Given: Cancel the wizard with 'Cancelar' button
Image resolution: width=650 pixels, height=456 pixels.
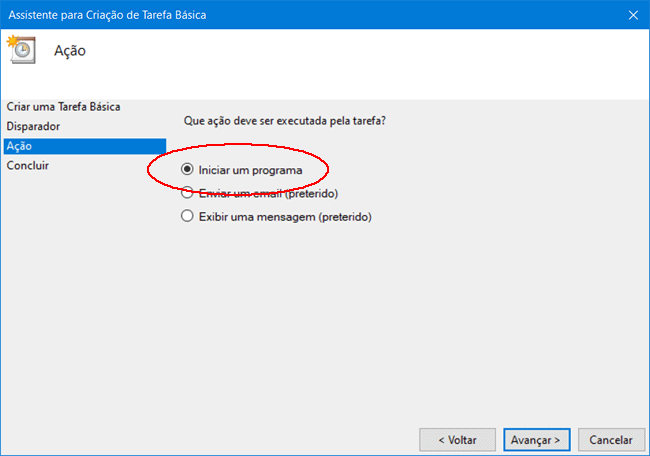Looking at the screenshot, I should 610,439.
